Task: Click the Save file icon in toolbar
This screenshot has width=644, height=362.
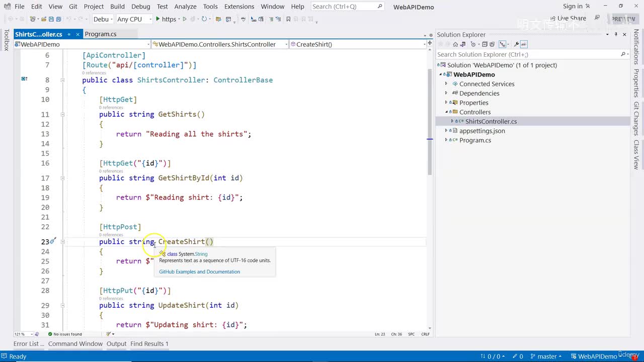Action: [51, 19]
